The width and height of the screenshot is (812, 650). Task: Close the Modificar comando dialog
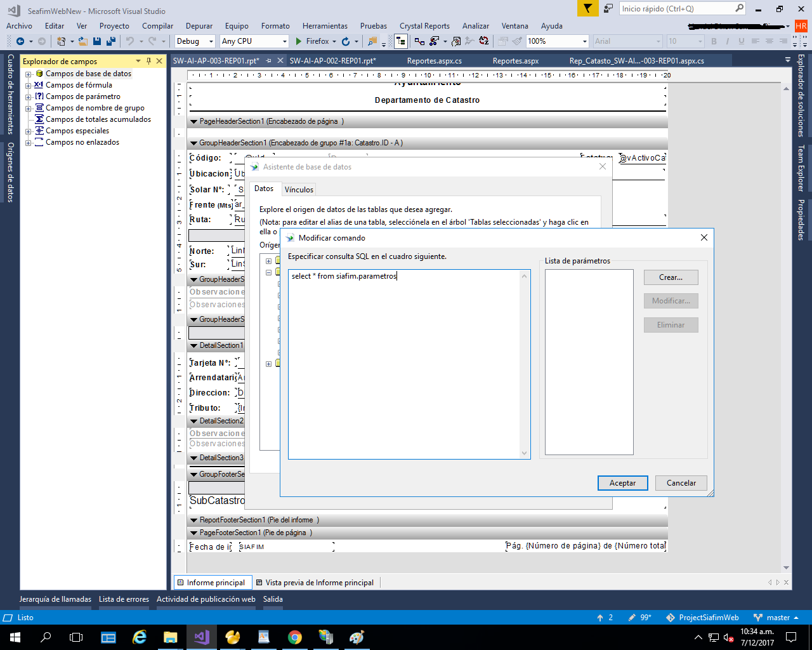tap(704, 237)
